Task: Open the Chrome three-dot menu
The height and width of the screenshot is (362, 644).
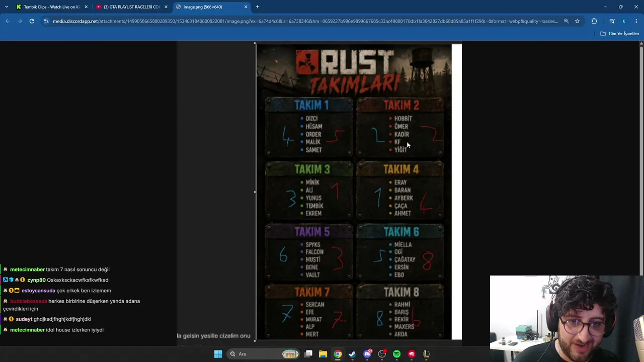Action: coord(636,21)
